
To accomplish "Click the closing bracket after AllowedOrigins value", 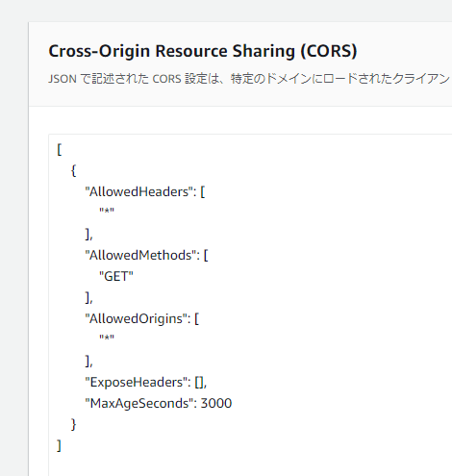I will point(88,362).
